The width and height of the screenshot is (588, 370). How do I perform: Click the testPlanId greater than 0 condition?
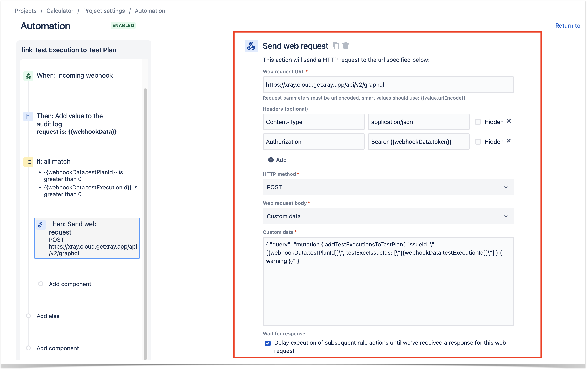pyautogui.click(x=84, y=176)
